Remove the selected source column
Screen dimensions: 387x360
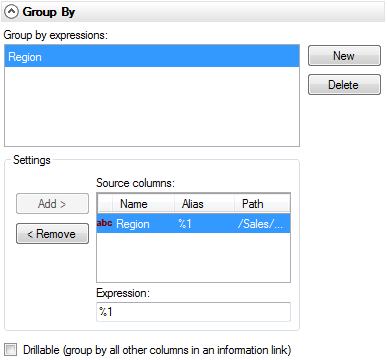52,234
